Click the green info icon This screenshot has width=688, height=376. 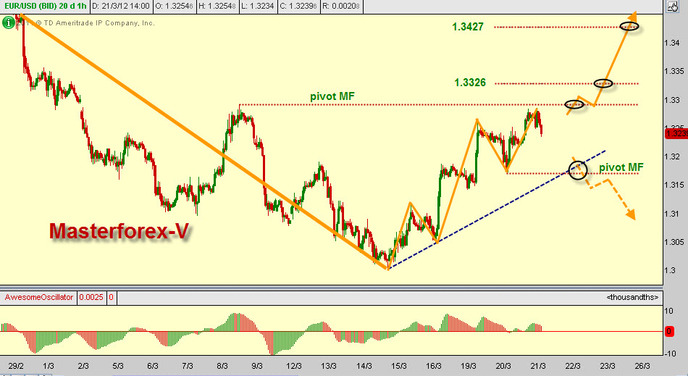pos(8,22)
